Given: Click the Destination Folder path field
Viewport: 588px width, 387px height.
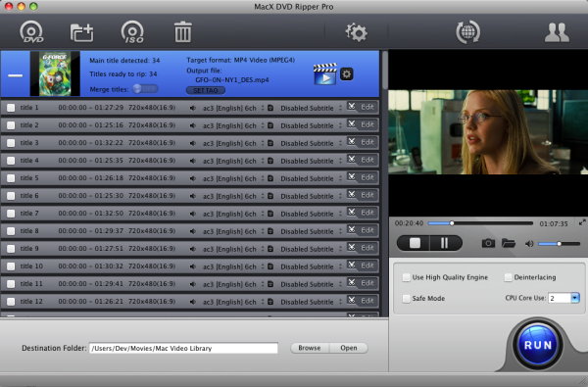Looking at the screenshot, I should point(183,348).
